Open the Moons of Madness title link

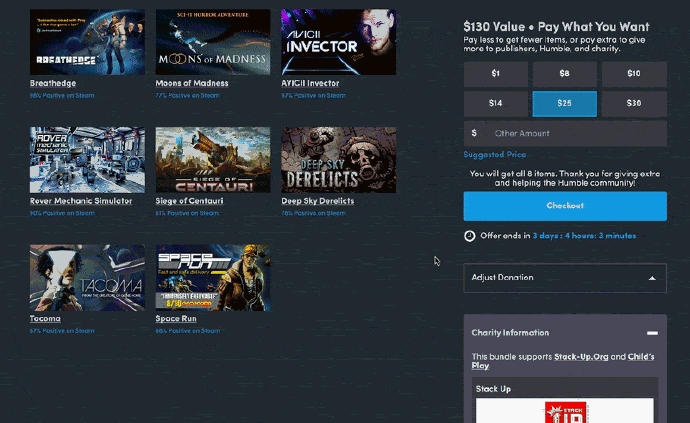point(192,83)
